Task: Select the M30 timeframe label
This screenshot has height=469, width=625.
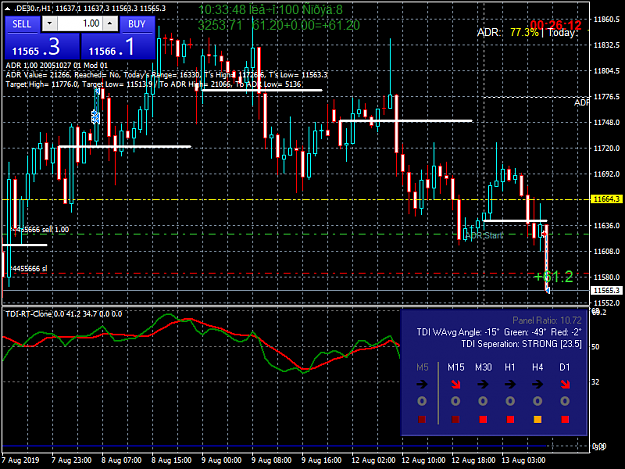Action: pos(483,367)
